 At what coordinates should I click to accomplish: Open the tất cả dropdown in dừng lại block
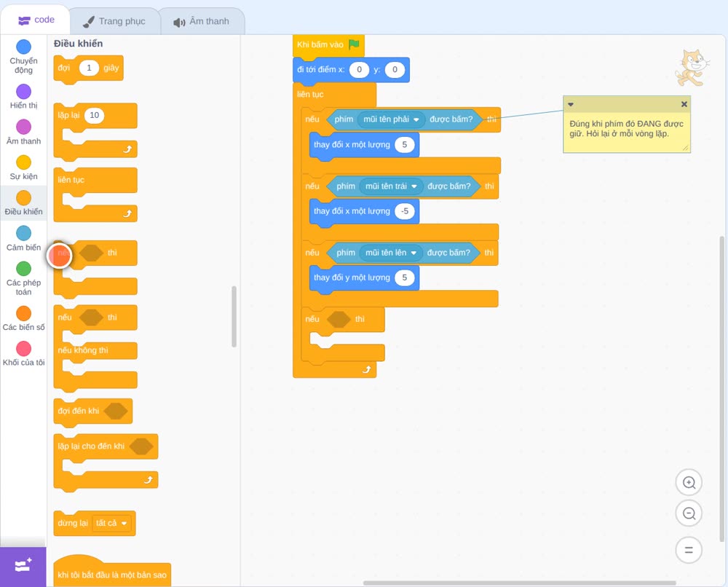tap(111, 523)
